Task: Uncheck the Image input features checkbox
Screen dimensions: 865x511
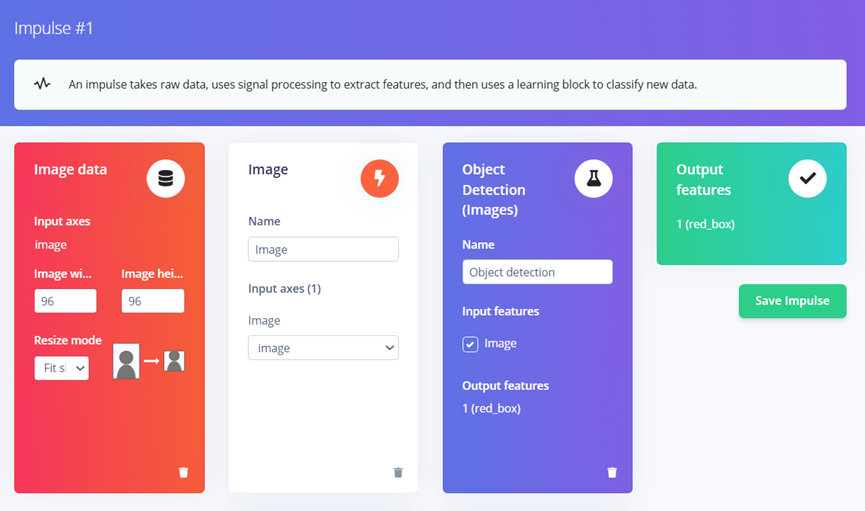Action: pyautogui.click(x=470, y=344)
